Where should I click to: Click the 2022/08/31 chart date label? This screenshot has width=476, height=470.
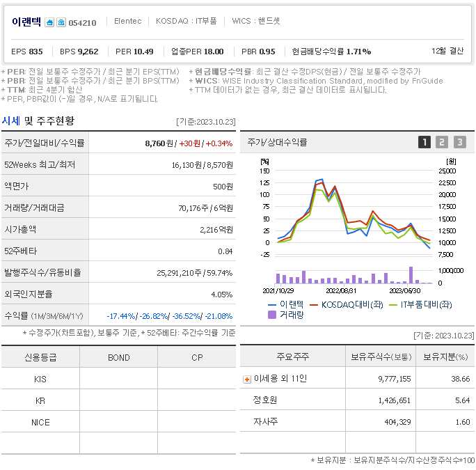click(x=341, y=291)
